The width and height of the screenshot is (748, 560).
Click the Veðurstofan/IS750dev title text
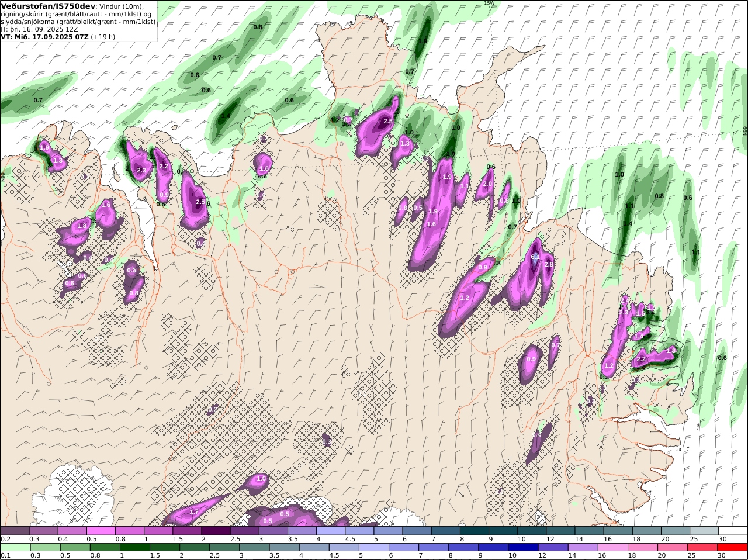point(48,6)
